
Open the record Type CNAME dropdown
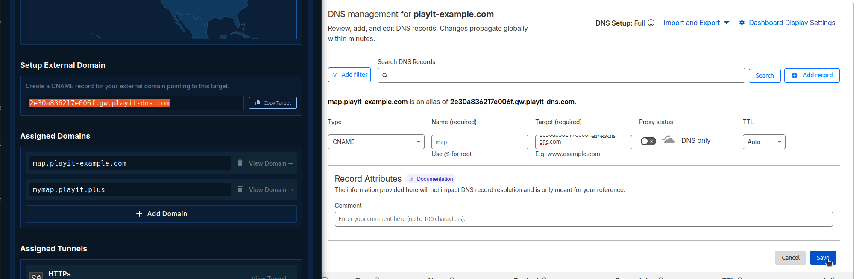click(x=376, y=142)
